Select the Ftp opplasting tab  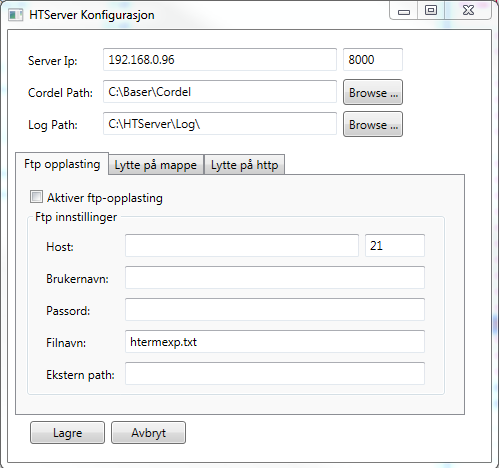pyautogui.click(x=62, y=164)
